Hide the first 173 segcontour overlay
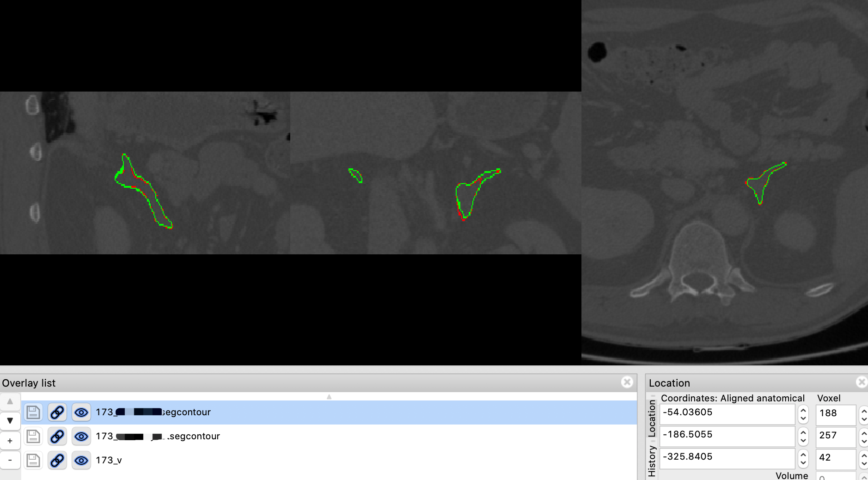This screenshot has width=868, height=480. coord(81,412)
